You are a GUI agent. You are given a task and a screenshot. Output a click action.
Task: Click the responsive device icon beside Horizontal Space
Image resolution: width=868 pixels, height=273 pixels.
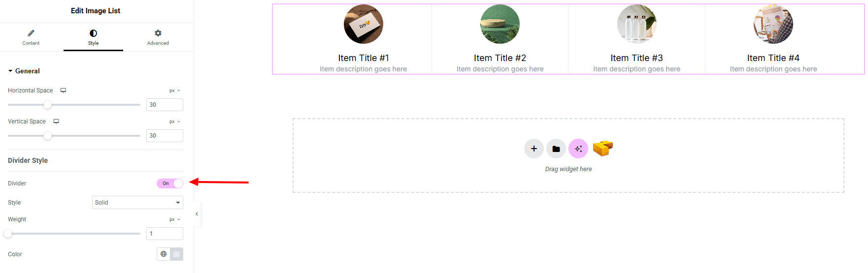[64, 91]
